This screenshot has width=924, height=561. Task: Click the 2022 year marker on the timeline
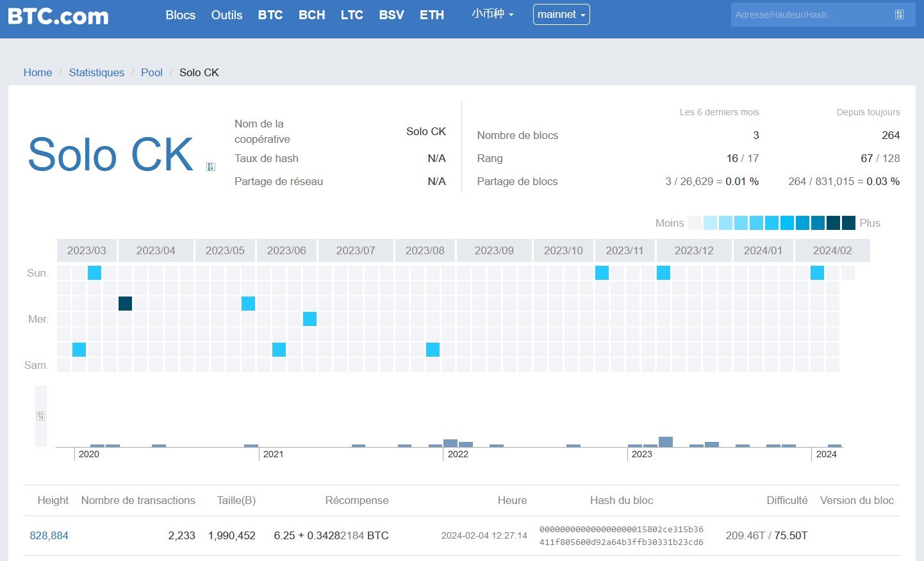458,454
